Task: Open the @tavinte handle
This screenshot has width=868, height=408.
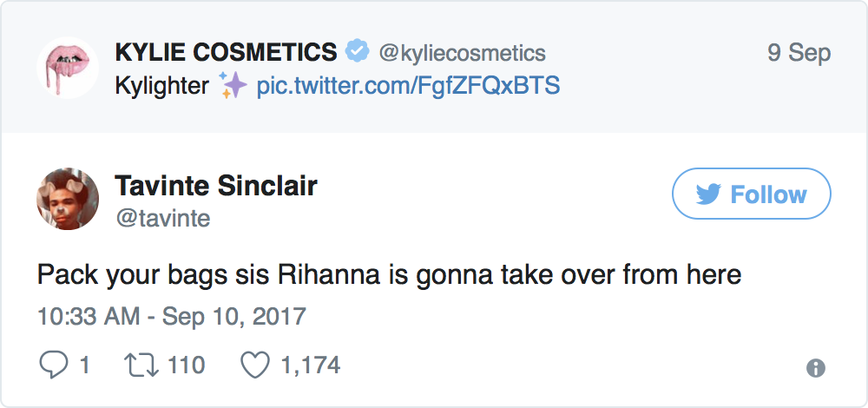Action: point(162,217)
